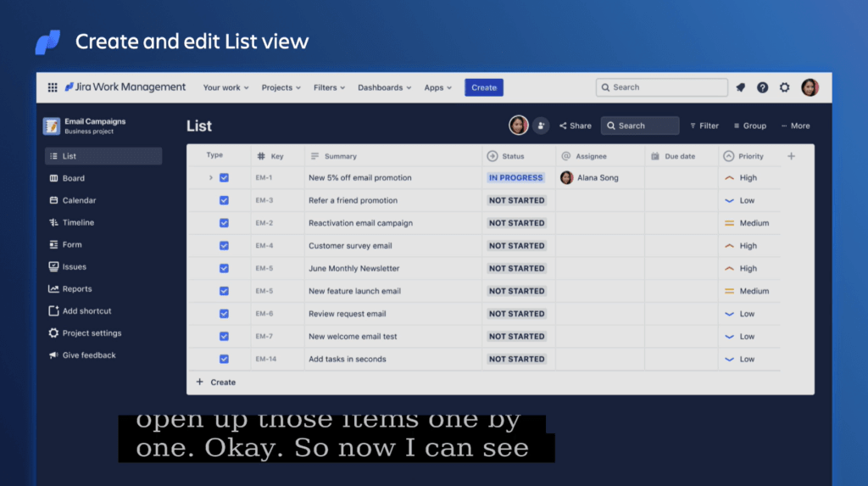The width and height of the screenshot is (868, 486).
Task: Toggle the checkbox for EM-4 row
Action: click(x=224, y=246)
